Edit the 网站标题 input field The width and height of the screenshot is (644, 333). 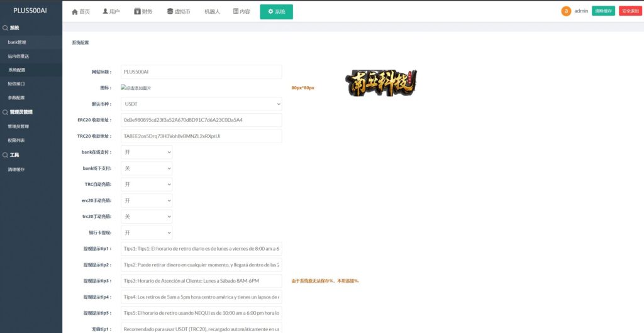pos(201,72)
